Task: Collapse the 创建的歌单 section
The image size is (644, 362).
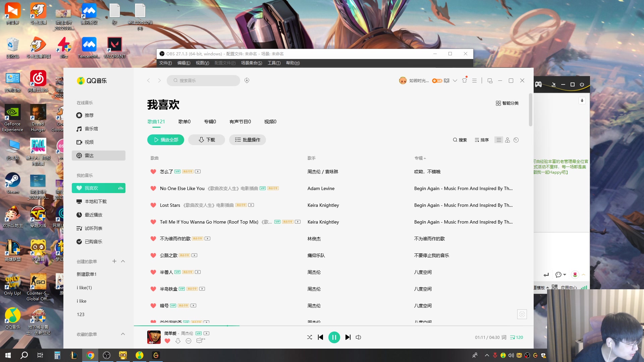Action: coord(123,261)
